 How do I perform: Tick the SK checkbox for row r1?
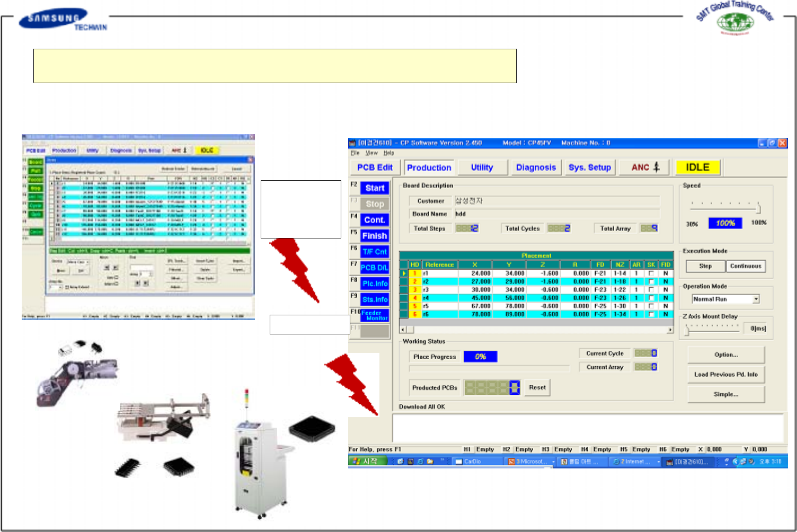point(651,274)
